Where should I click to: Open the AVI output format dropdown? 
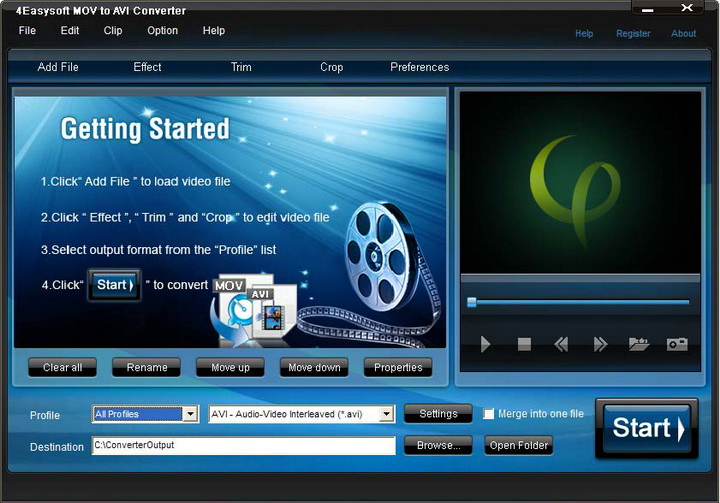tap(387, 414)
